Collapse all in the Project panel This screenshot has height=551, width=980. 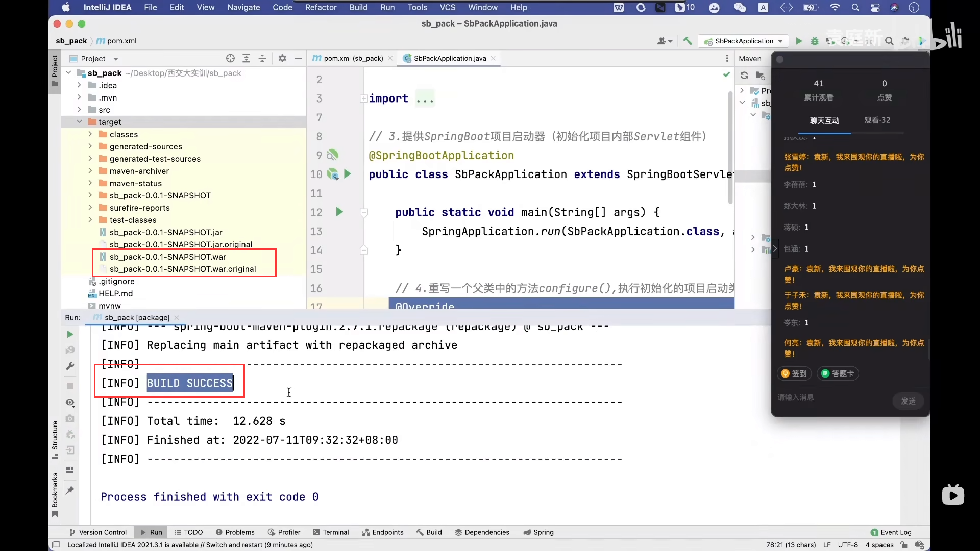[x=262, y=59]
